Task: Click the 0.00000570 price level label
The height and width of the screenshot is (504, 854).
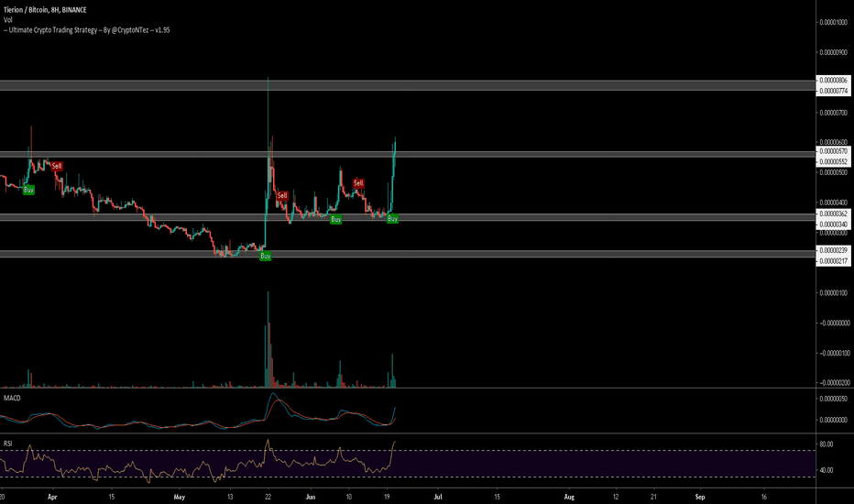Action: tap(834, 151)
